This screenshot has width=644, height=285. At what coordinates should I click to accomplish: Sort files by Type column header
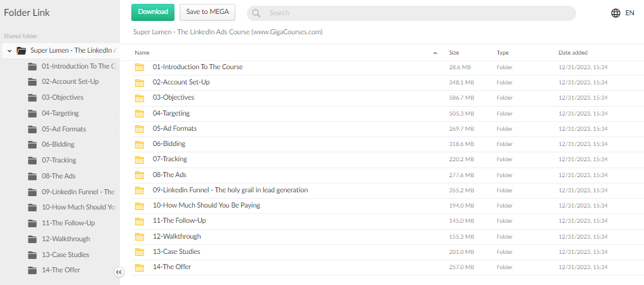tap(503, 53)
